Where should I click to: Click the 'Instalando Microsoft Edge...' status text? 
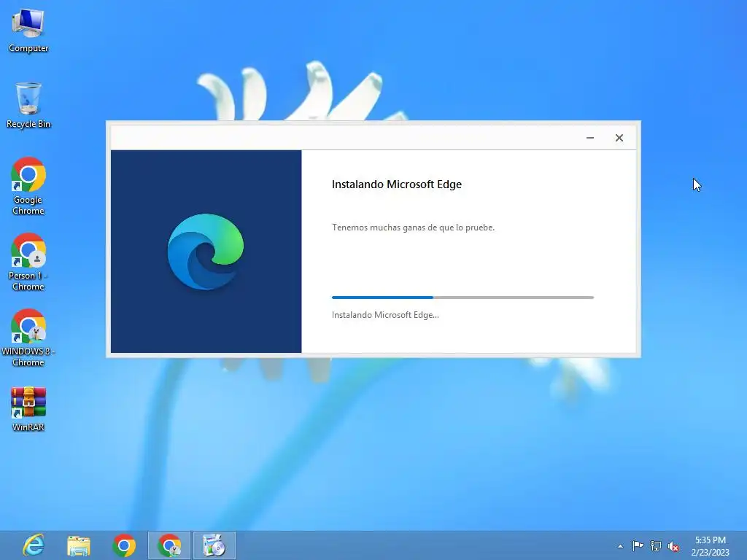(x=385, y=315)
